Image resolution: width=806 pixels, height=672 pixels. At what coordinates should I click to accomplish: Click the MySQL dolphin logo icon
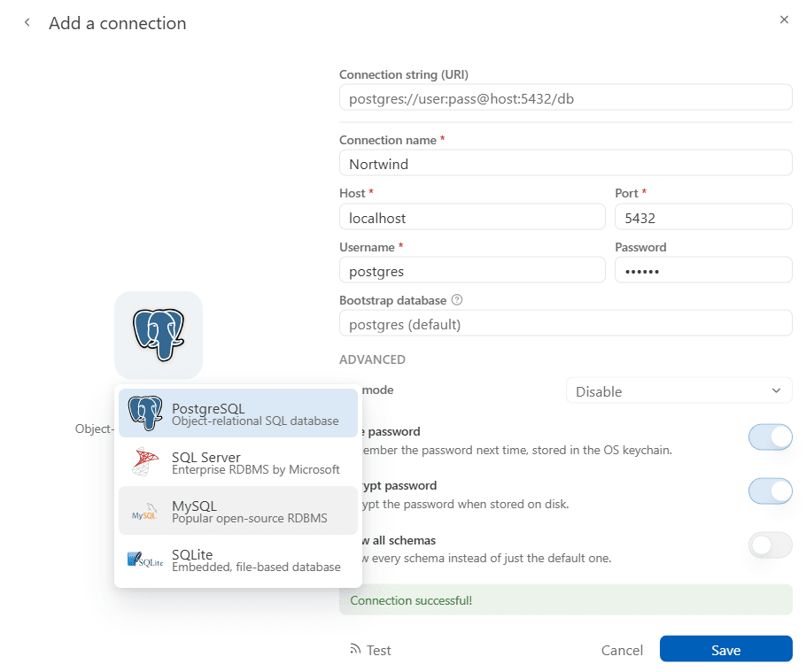[144, 511]
